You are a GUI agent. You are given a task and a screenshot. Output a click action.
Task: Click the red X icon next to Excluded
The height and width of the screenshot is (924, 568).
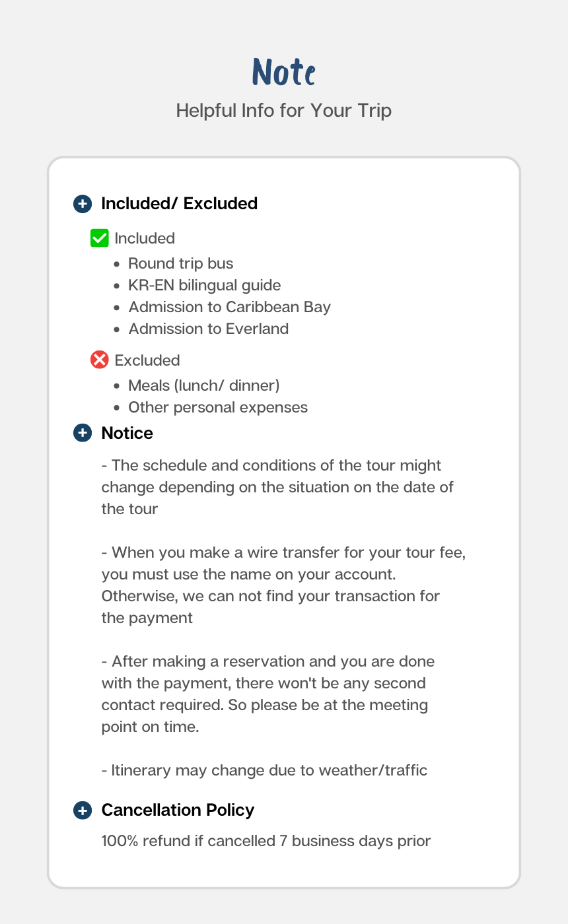click(x=99, y=360)
